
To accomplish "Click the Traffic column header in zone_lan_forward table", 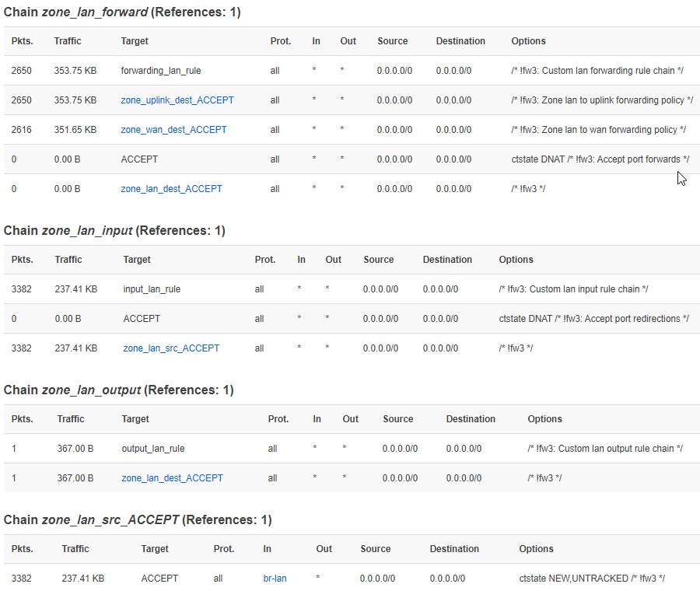I will tap(68, 41).
